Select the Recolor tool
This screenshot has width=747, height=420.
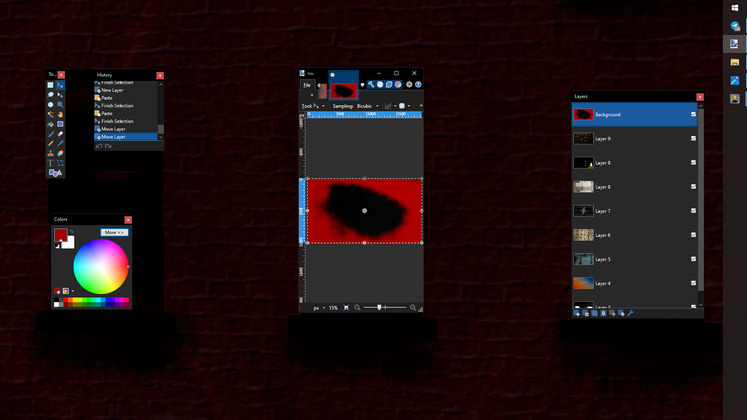pos(60,153)
